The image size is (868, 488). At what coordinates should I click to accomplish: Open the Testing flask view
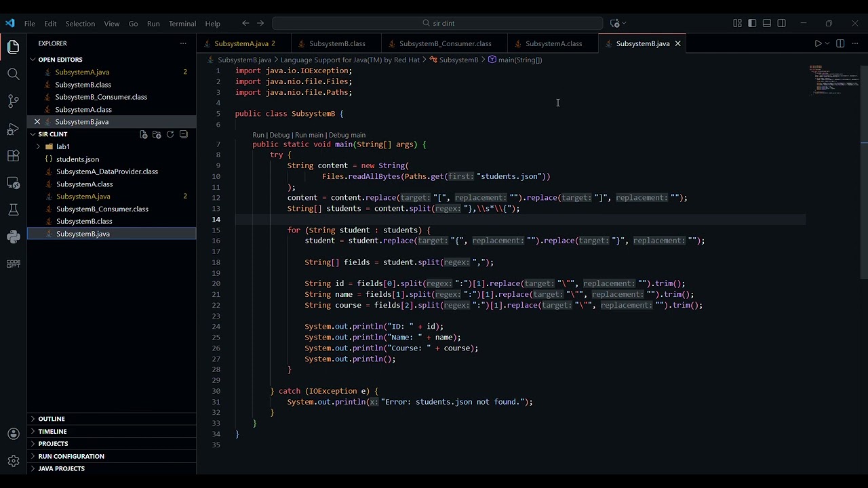click(13, 210)
